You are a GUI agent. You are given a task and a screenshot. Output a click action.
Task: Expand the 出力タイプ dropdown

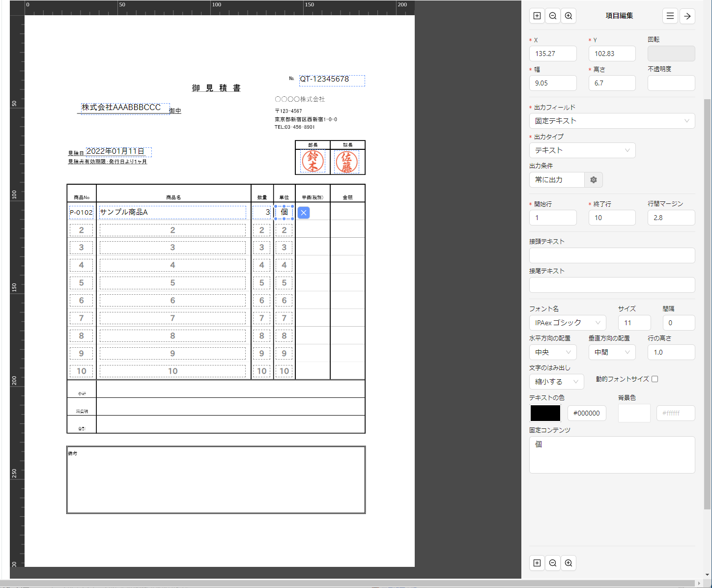[x=582, y=150]
